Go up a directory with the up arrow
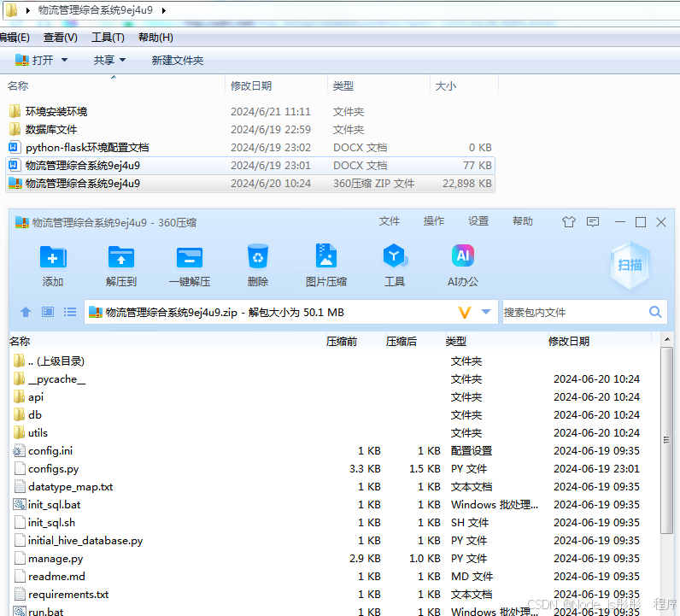680x616 pixels. (26, 312)
